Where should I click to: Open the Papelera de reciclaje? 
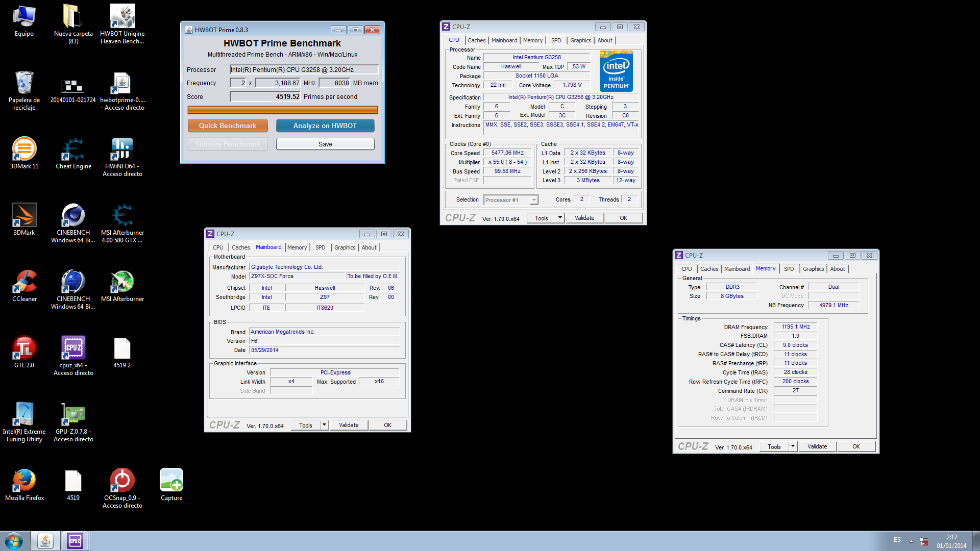point(24,90)
